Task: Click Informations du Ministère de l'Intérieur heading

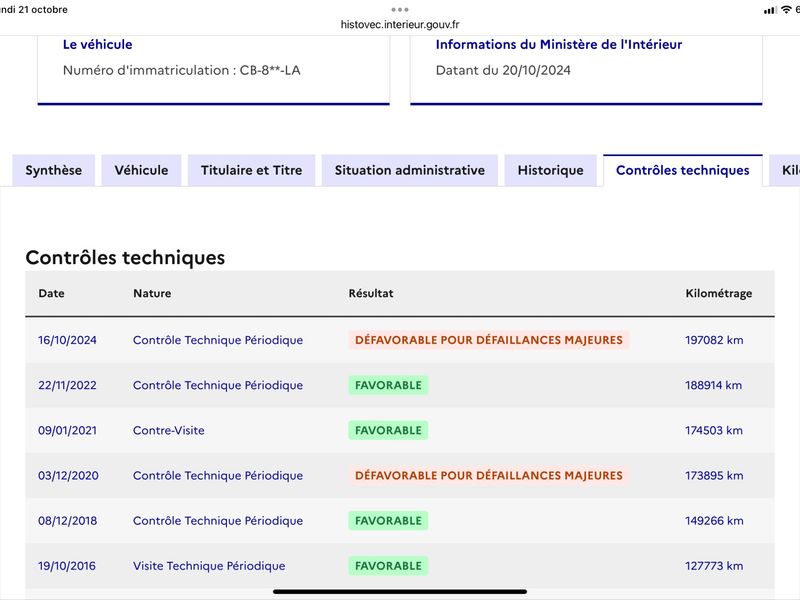Action: 559,44
